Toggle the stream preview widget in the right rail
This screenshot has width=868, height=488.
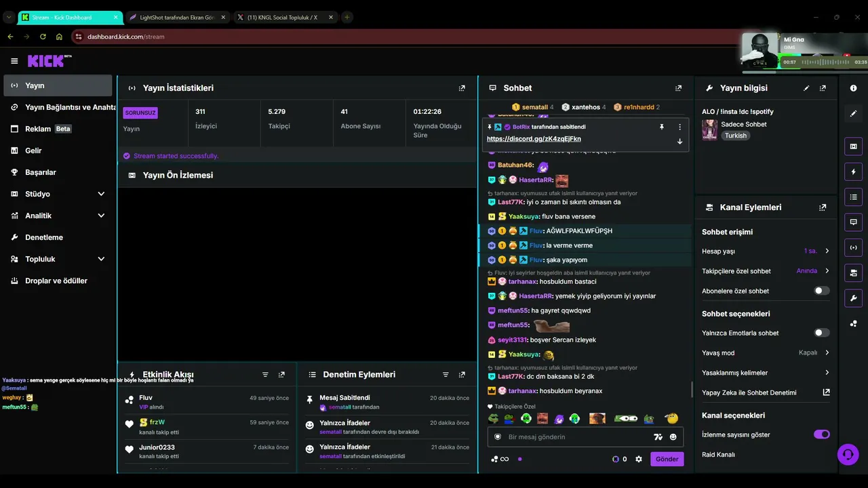tap(853, 146)
